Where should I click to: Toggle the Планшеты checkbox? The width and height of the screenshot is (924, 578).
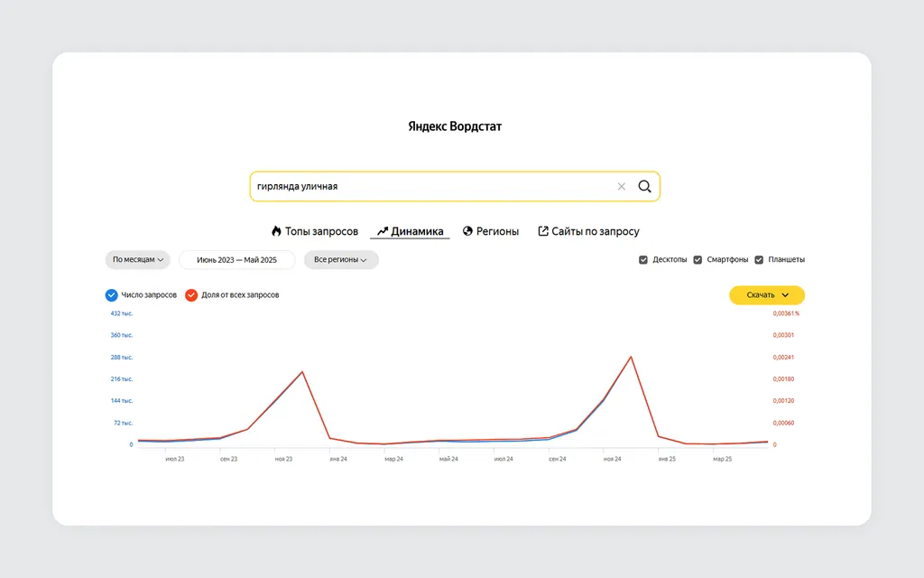pyautogui.click(x=759, y=259)
